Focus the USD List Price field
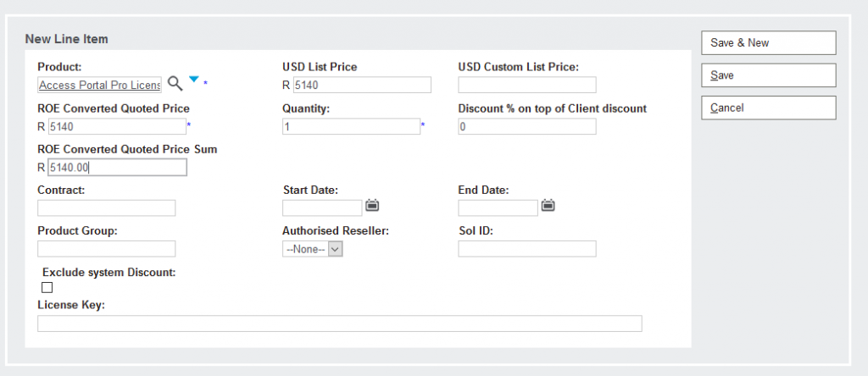This screenshot has height=376, width=868. 361,85
